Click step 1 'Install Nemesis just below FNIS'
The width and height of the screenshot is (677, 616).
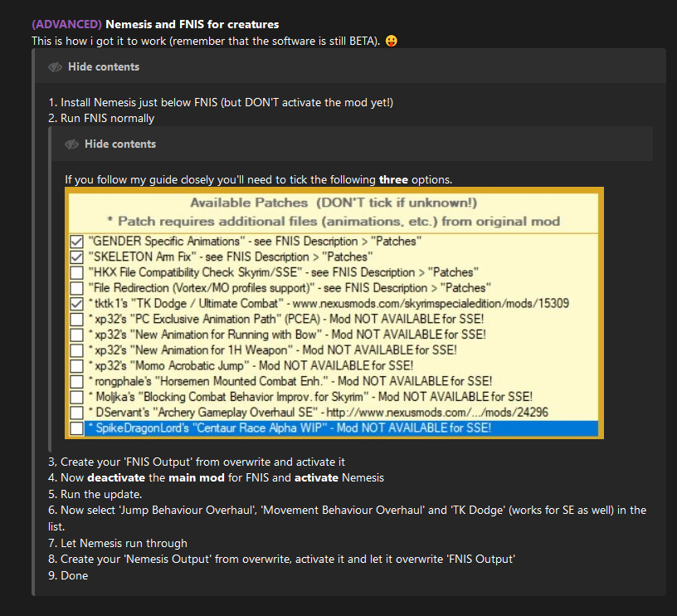221,103
